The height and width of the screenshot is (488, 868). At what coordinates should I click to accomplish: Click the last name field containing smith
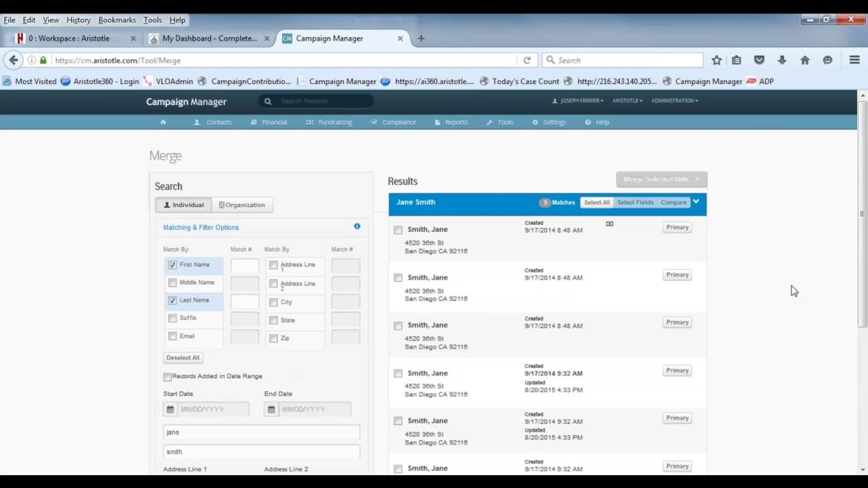pos(262,452)
